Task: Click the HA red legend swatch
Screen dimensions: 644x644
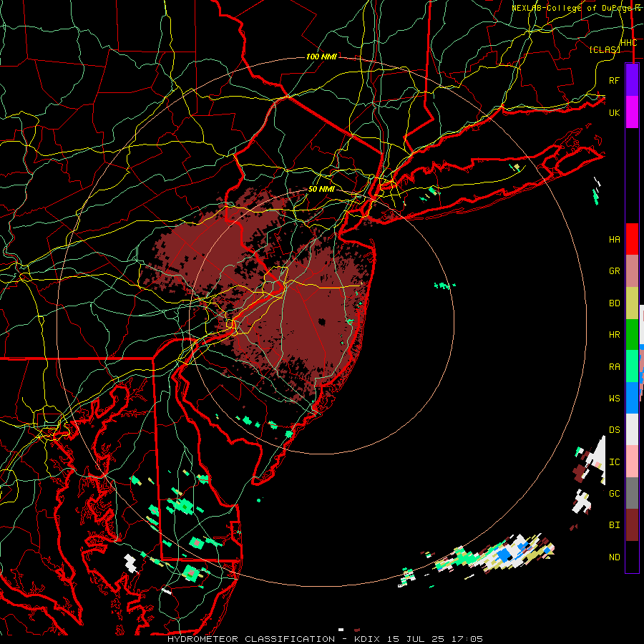Action: (632, 239)
